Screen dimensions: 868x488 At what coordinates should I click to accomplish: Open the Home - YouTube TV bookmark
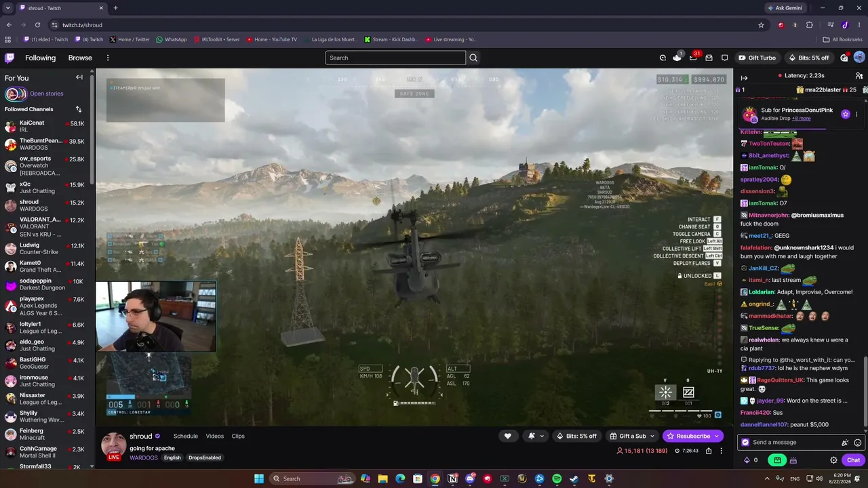[271, 39]
